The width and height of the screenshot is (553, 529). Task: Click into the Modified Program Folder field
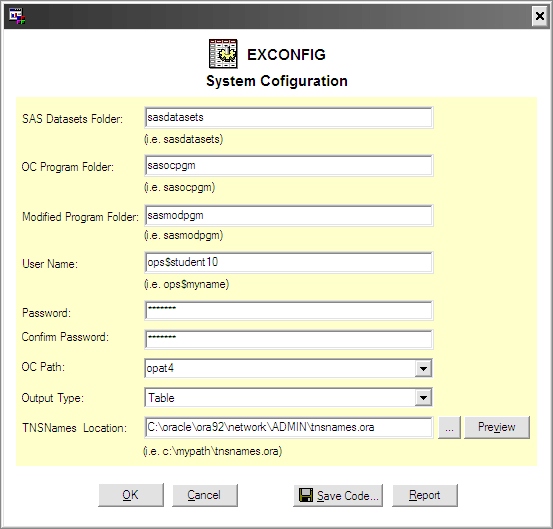[x=288, y=215]
